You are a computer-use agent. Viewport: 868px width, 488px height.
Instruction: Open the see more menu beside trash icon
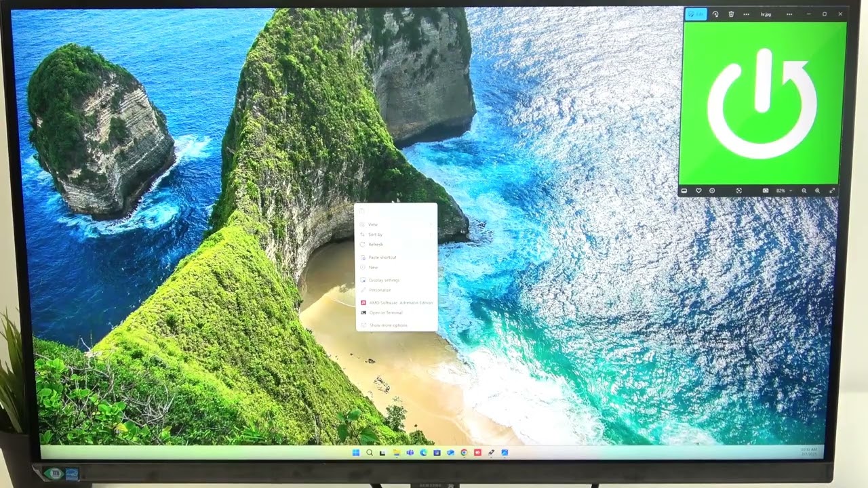tap(747, 14)
